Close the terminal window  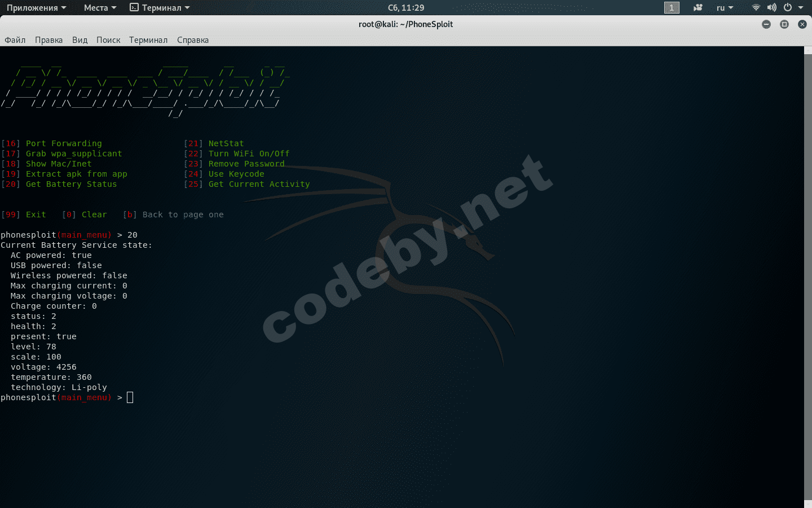click(802, 24)
